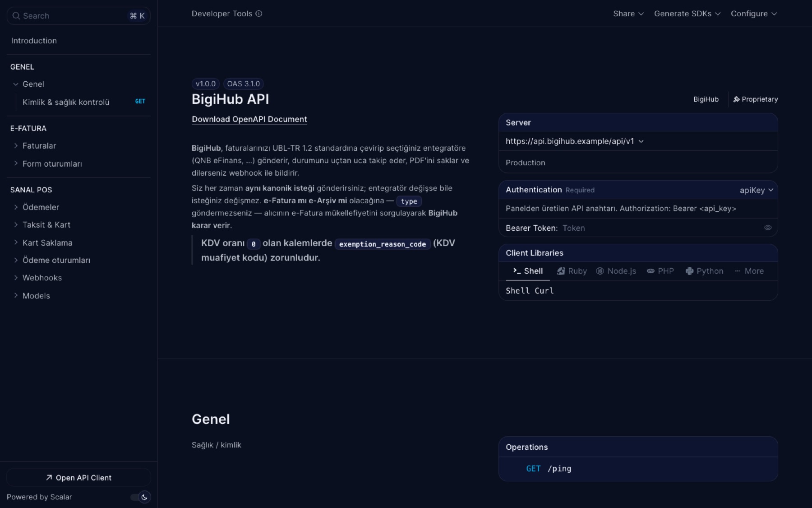Viewport: 812px width, 508px height.
Task: Show More client libraries
Action: [749, 271]
